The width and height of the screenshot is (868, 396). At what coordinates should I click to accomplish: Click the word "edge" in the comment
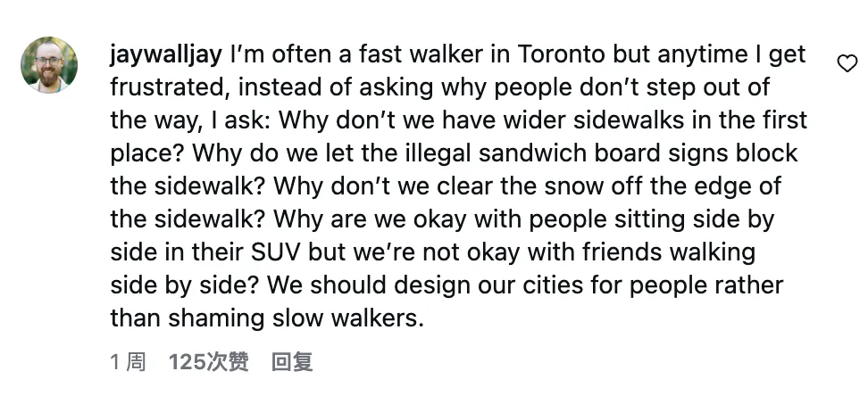pyautogui.click(x=715, y=186)
